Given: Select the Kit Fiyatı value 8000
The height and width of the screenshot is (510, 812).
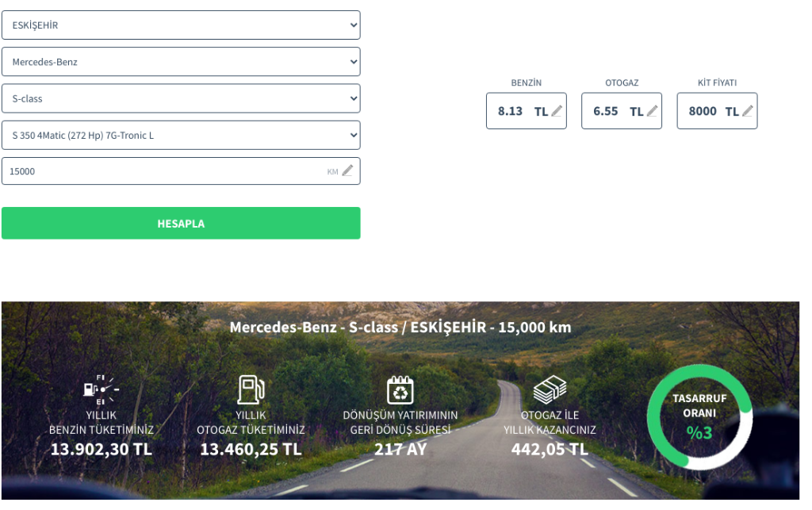Looking at the screenshot, I should (x=702, y=111).
